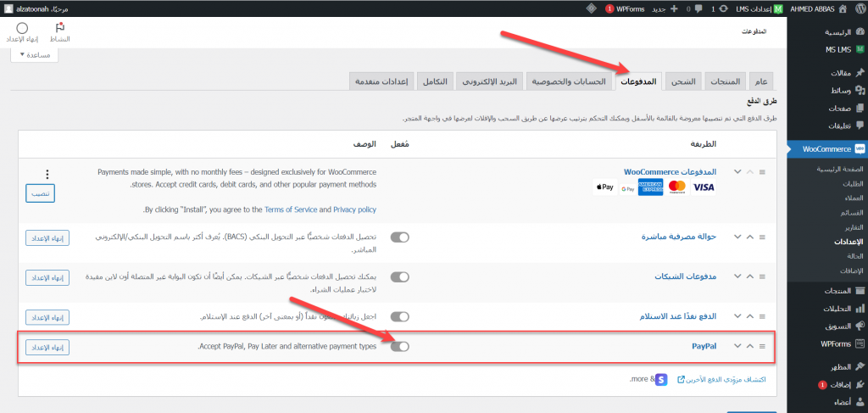Open the Privacy policy link
The width and height of the screenshot is (868, 413).
pos(354,209)
